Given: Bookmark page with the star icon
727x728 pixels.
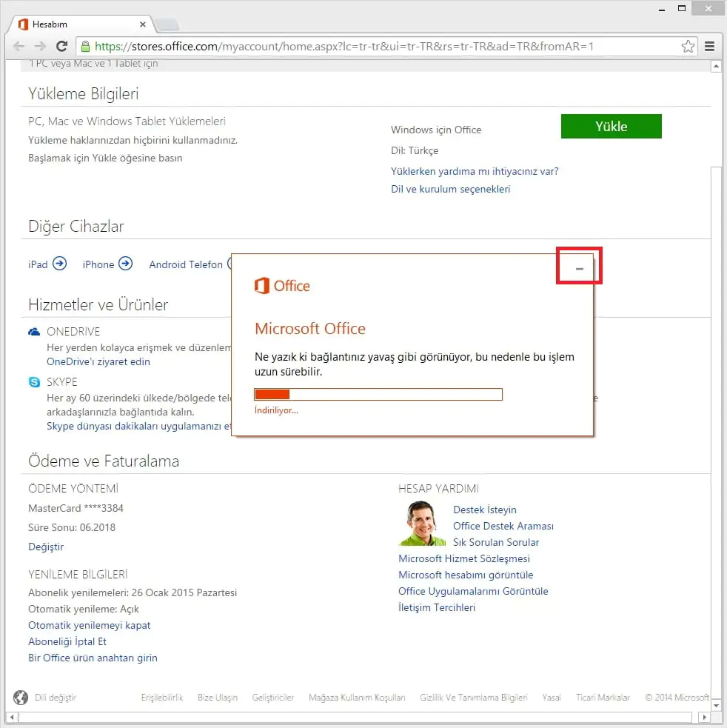Looking at the screenshot, I should point(688,47).
